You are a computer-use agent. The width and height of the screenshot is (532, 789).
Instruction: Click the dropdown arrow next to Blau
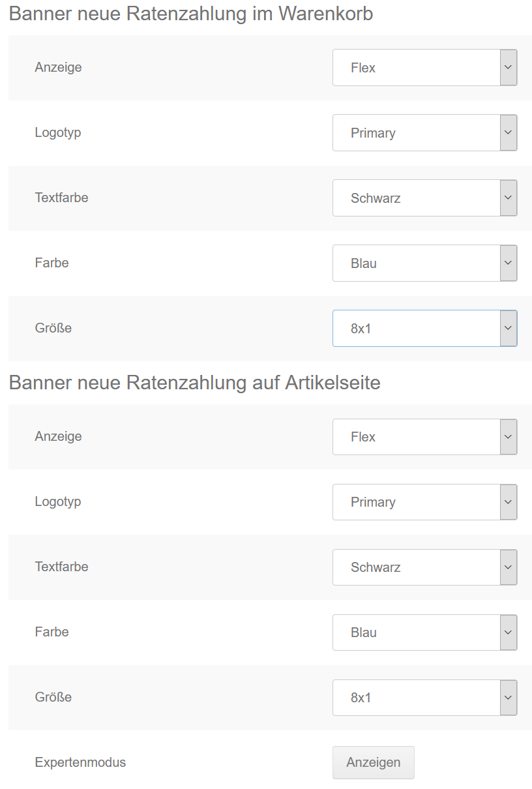[x=508, y=263]
